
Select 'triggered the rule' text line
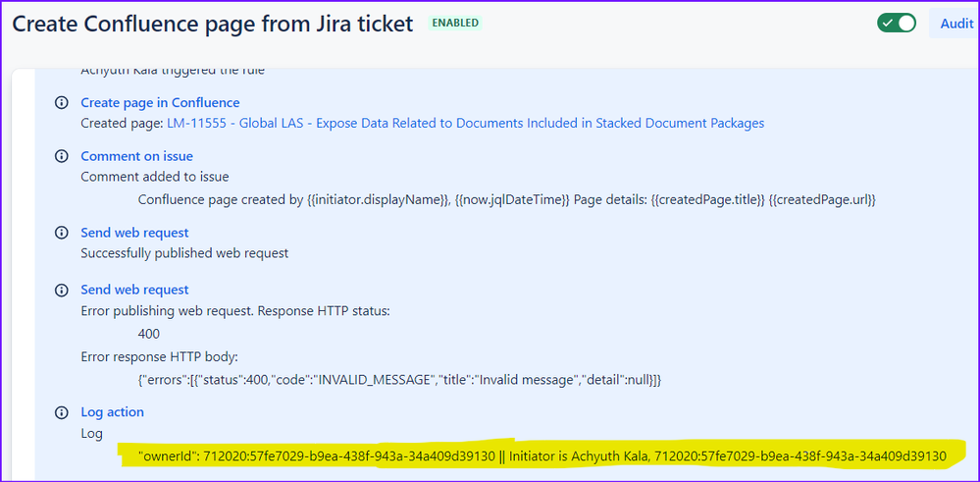[173, 70]
